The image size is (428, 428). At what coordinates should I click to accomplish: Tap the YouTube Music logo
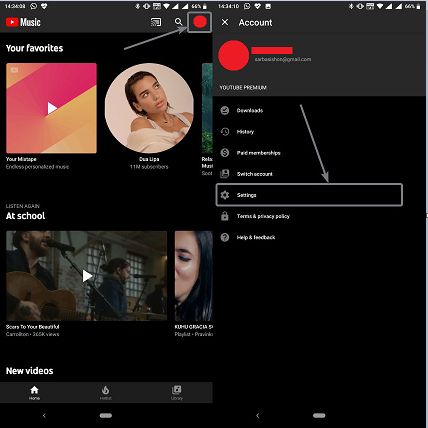pos(23,22)
